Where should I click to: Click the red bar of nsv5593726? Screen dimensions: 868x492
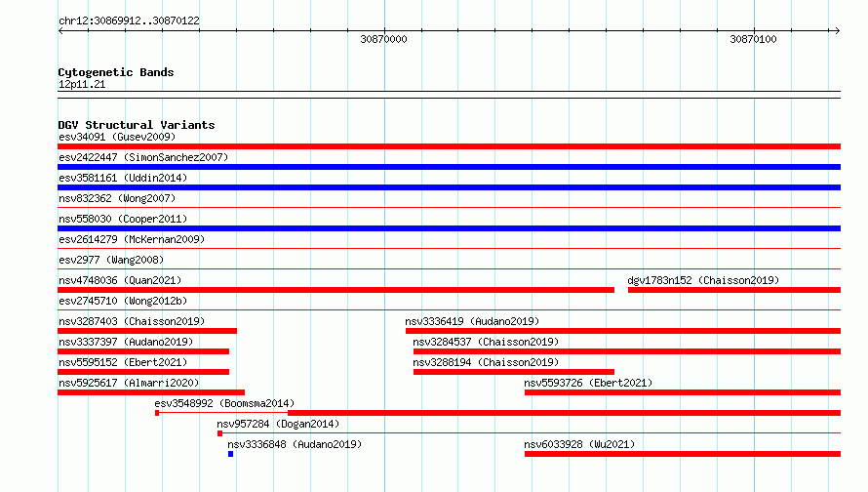[683, 392]
